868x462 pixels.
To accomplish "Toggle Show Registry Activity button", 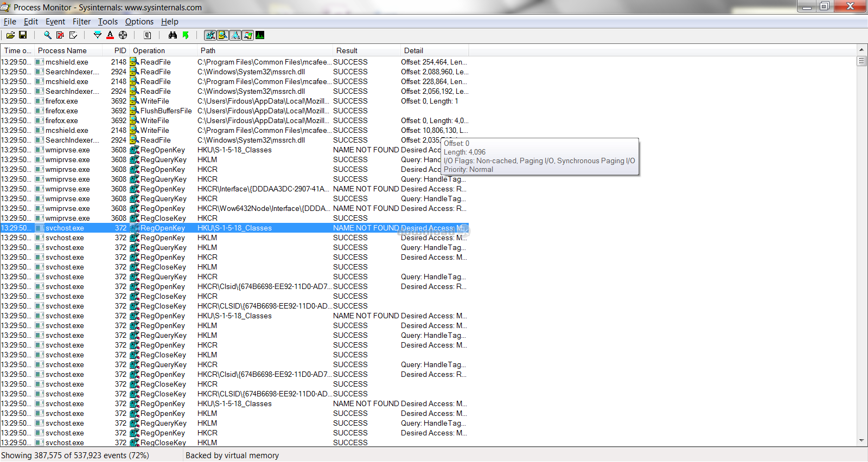I will (x=210, y=35).
